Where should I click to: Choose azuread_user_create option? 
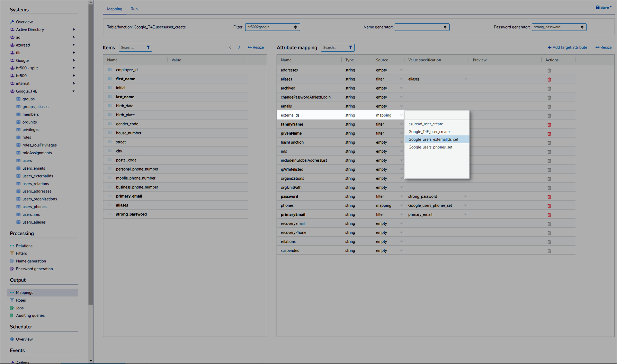click(425, 124)
